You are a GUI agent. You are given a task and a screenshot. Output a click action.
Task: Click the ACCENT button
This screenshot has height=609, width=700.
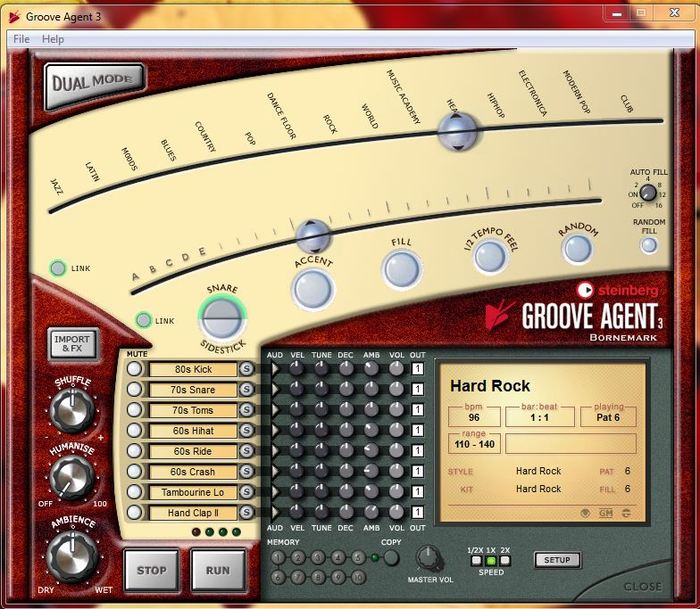(x=313, y=289)
